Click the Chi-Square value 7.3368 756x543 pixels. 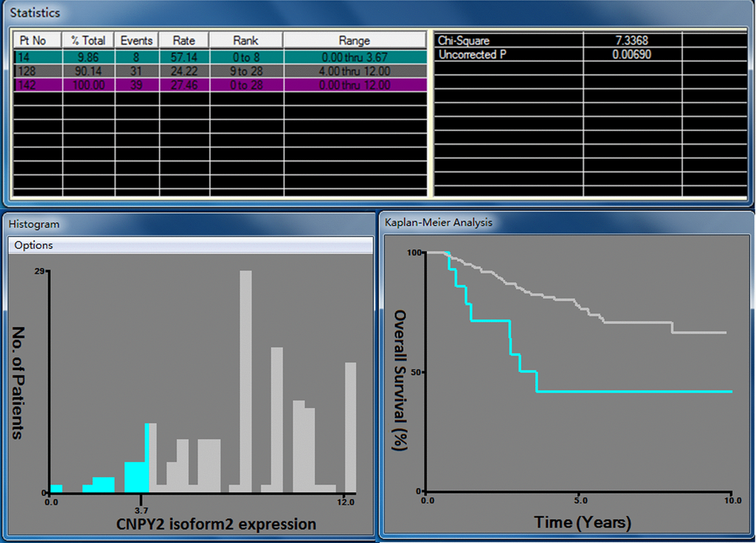point(631,42)
